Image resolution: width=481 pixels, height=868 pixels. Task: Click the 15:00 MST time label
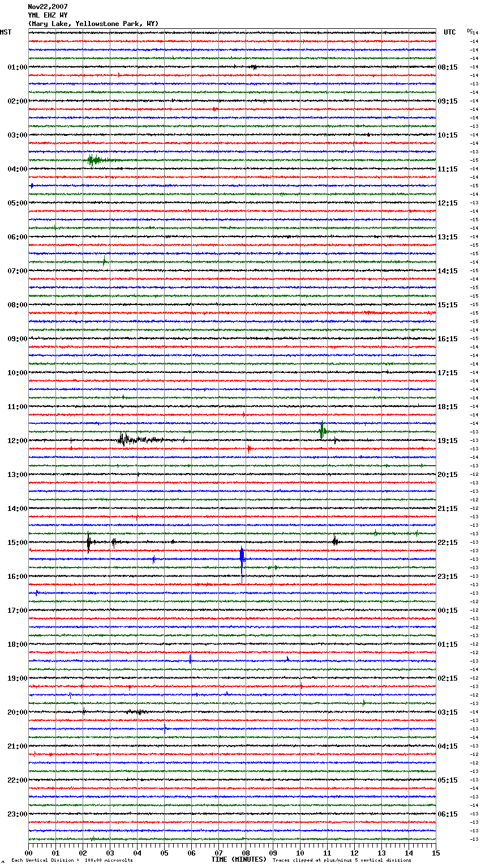pos(17,543)
